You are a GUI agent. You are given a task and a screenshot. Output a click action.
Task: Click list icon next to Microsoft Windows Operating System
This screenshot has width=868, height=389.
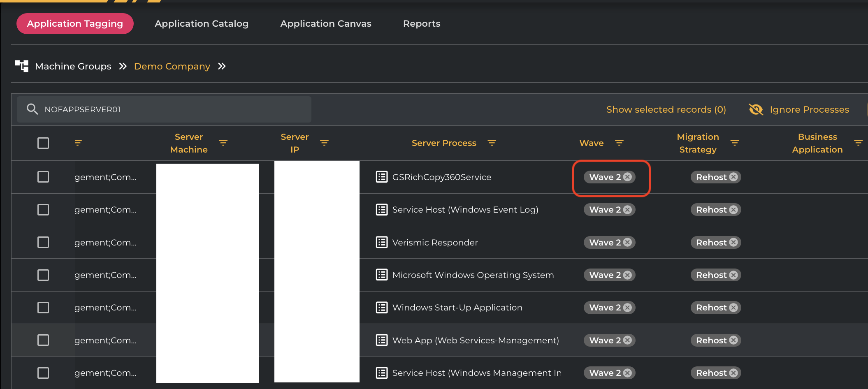(x=382, y=275)
